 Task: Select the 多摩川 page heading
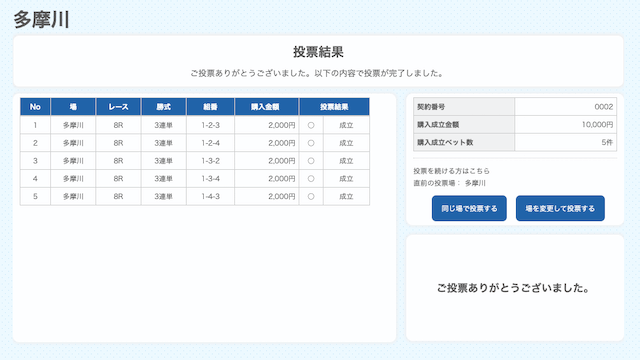(41, 20)
